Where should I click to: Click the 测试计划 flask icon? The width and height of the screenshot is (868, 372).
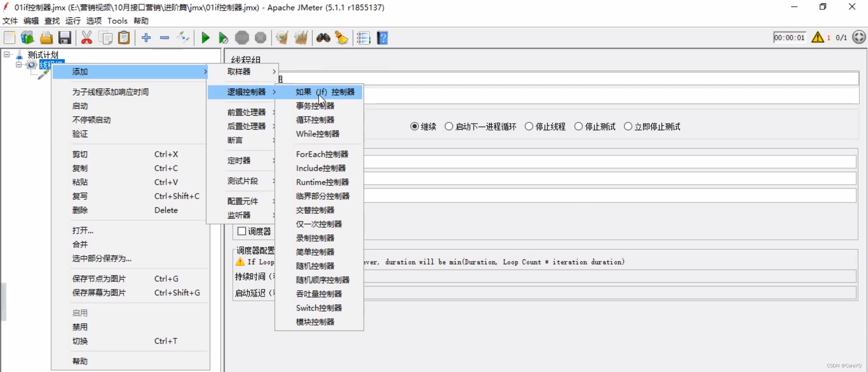pos(19,55)
